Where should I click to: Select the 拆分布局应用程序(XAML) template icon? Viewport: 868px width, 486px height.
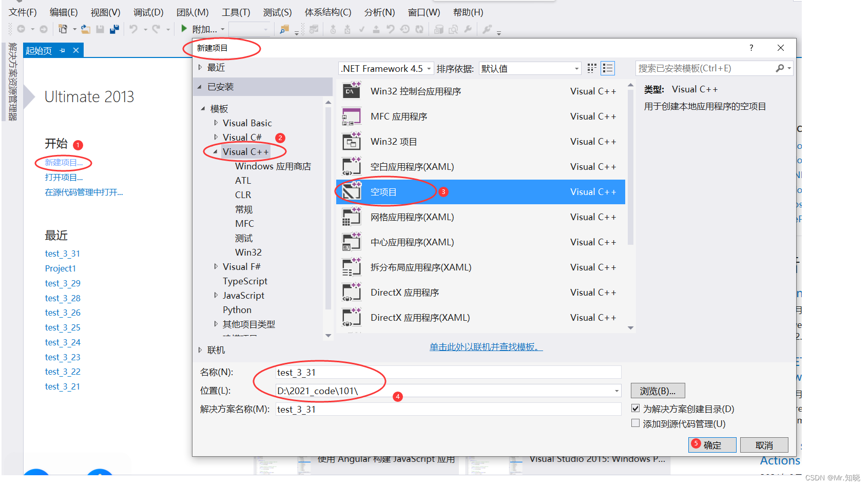(x=351, y=267)
